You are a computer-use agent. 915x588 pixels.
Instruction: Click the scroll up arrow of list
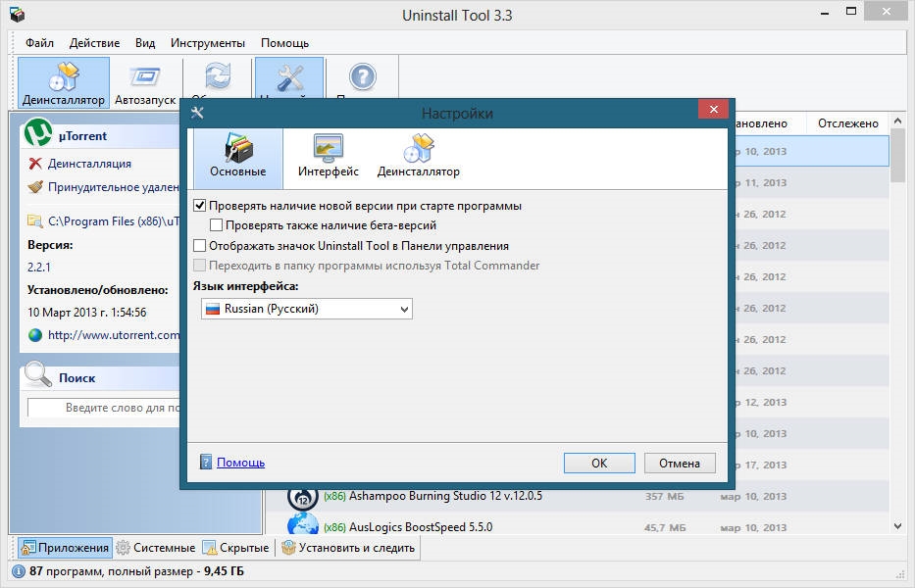pyautogui.click(x=897, y=122)
